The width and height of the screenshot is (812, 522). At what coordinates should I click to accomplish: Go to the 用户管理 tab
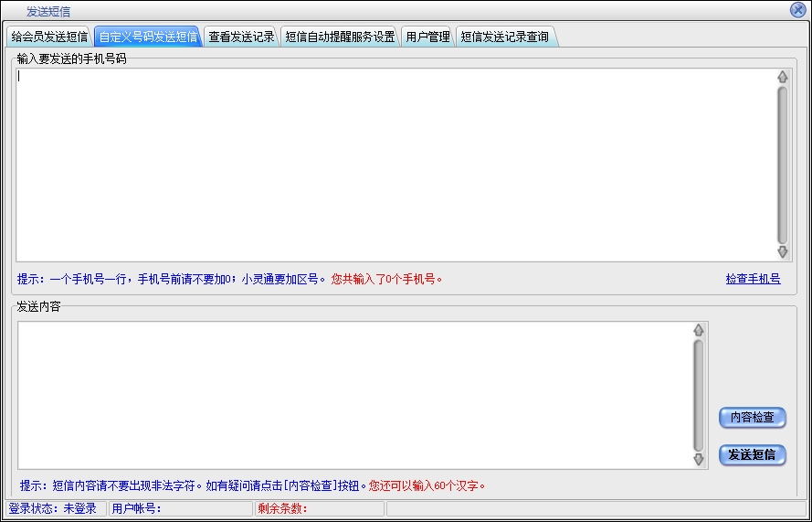(x=427, y=37)
